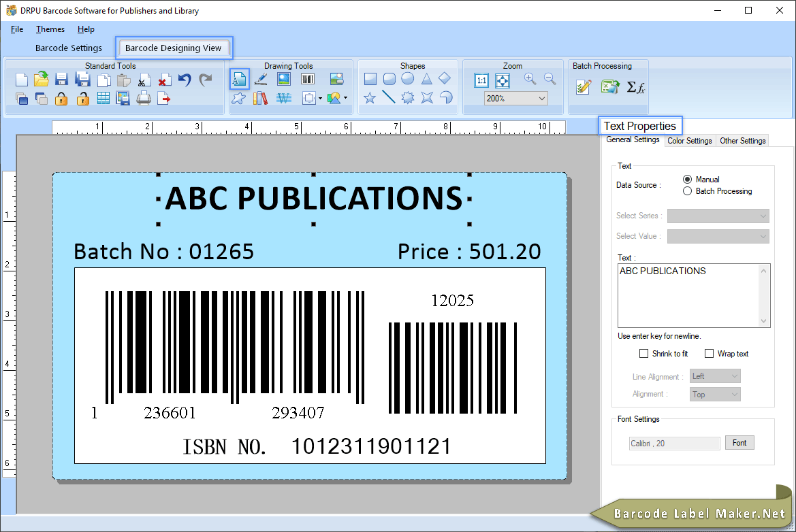Open the Alignment dropdown showing Top
The height and width of the screenshot is (532, 796).
(x=715, y=395)
